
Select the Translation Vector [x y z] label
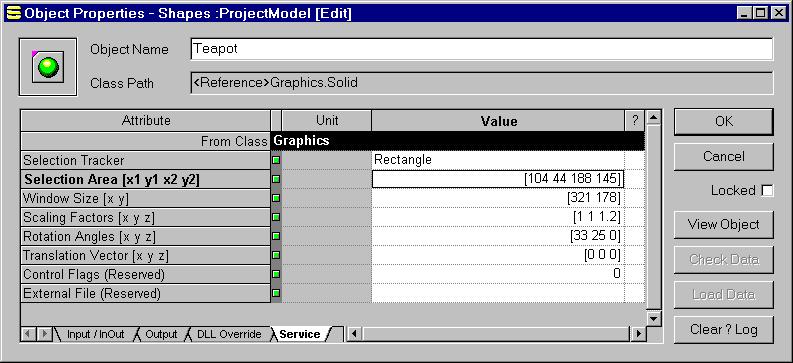[x=146, y=255]
